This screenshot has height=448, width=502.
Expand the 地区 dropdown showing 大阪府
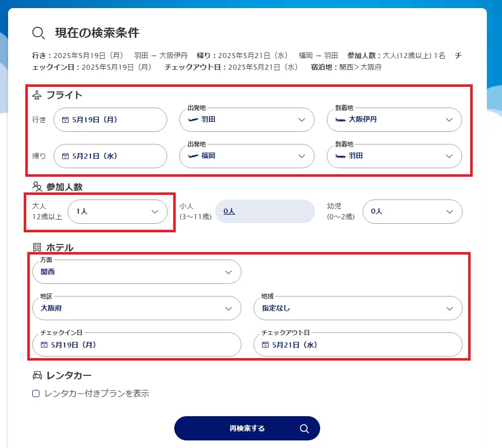pyautogui.click(x=136, y=308)
